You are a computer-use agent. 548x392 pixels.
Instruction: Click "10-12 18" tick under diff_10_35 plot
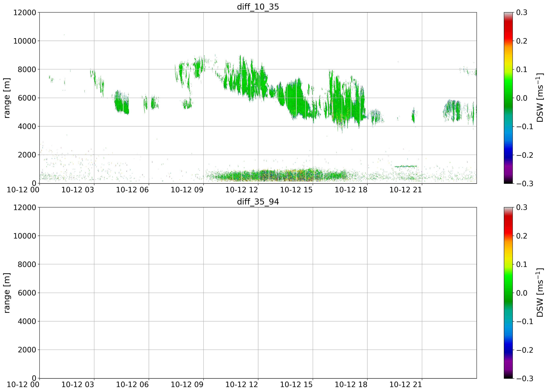click(x=351, y=190)
